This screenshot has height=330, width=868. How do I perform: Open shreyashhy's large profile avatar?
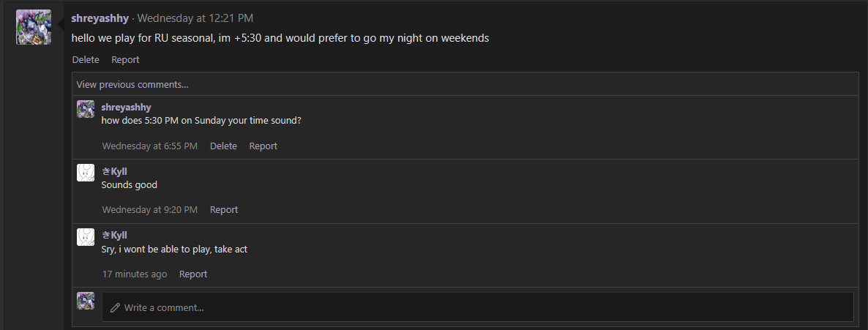tap(34, 27)
